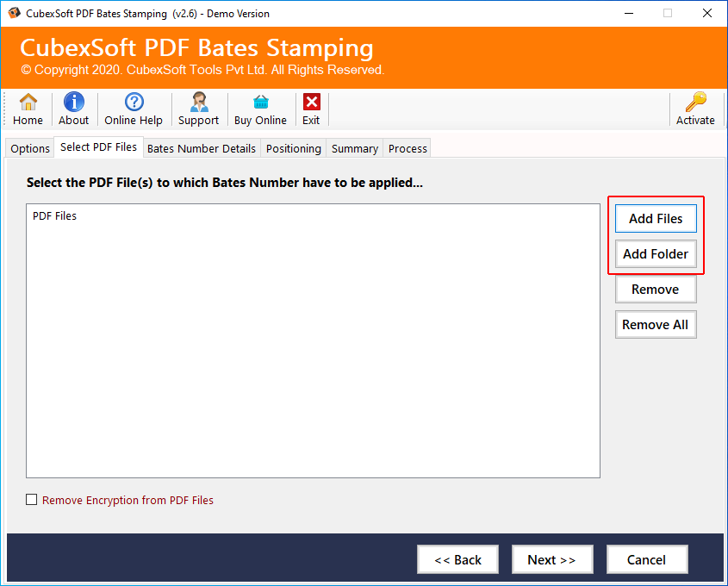The width and height of the screenshot is (728, 586).
Task: Click inside the PDF Files list area
Action: point(313,345)
